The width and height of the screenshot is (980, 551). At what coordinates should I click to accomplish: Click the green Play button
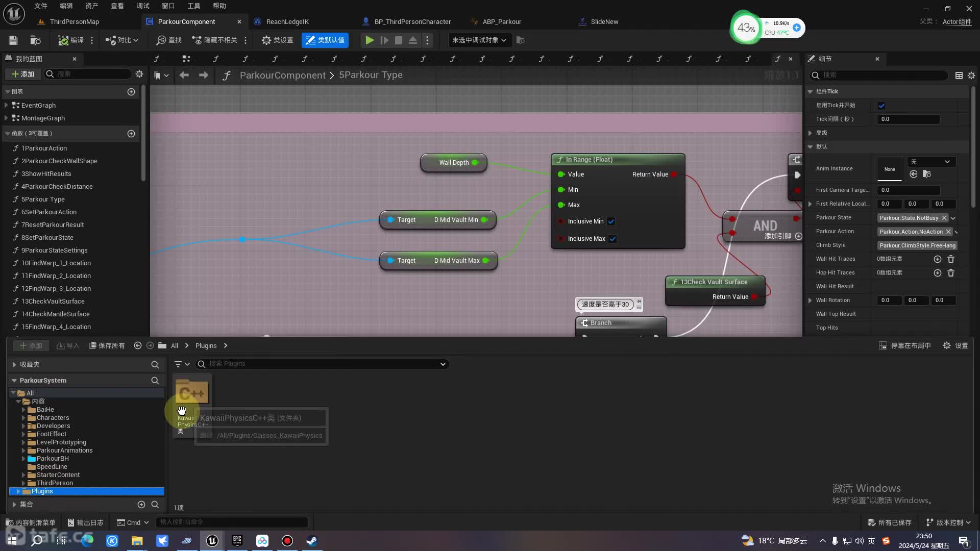coord(370,40)
